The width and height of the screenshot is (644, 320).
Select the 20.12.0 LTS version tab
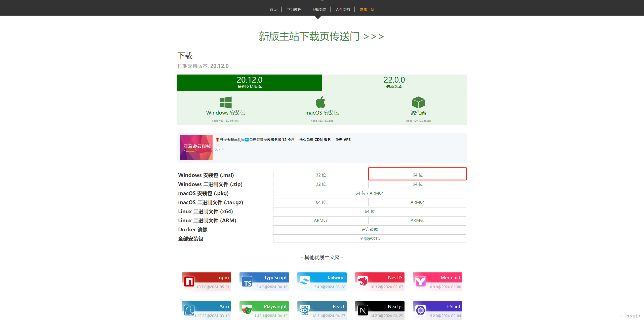pyautogui.click(x=249, y=82)
